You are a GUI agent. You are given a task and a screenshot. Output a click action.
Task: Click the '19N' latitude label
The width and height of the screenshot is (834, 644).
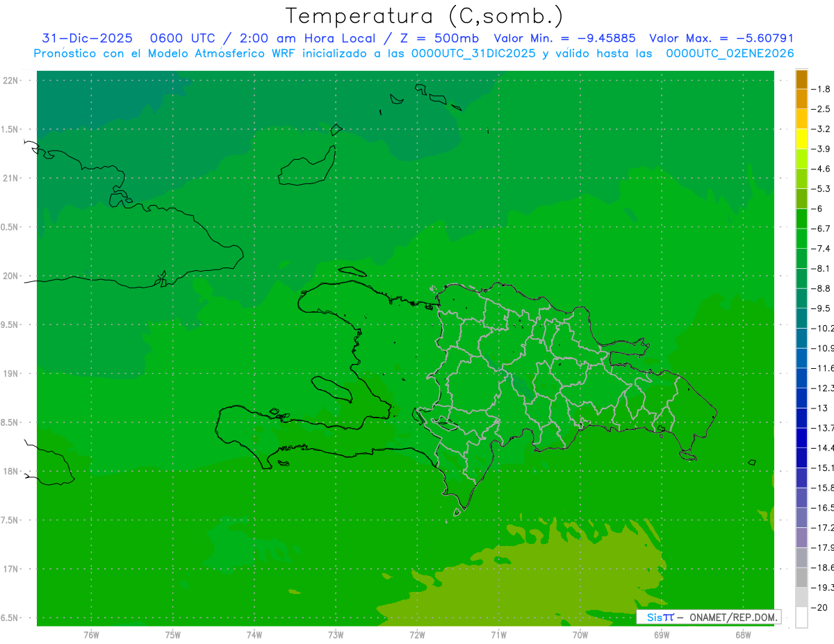pos(10,374)
